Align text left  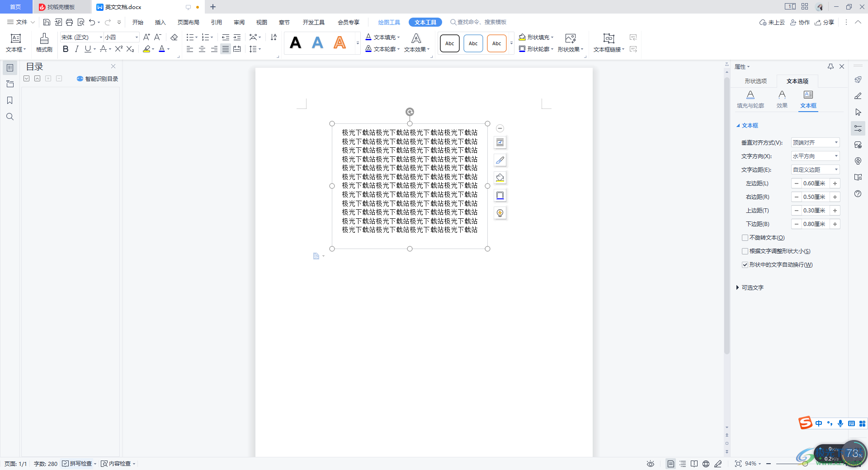click(190, 49)
